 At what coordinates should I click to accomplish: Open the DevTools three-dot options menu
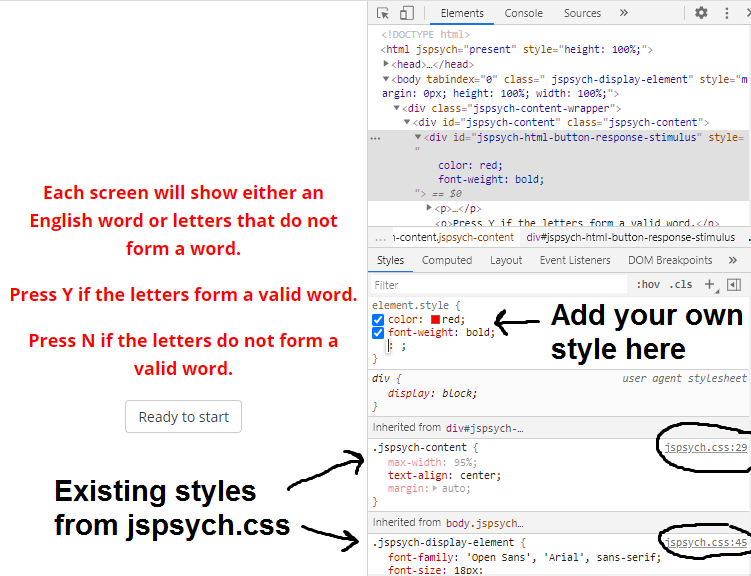pyautogui.click(x=727, y=13)
